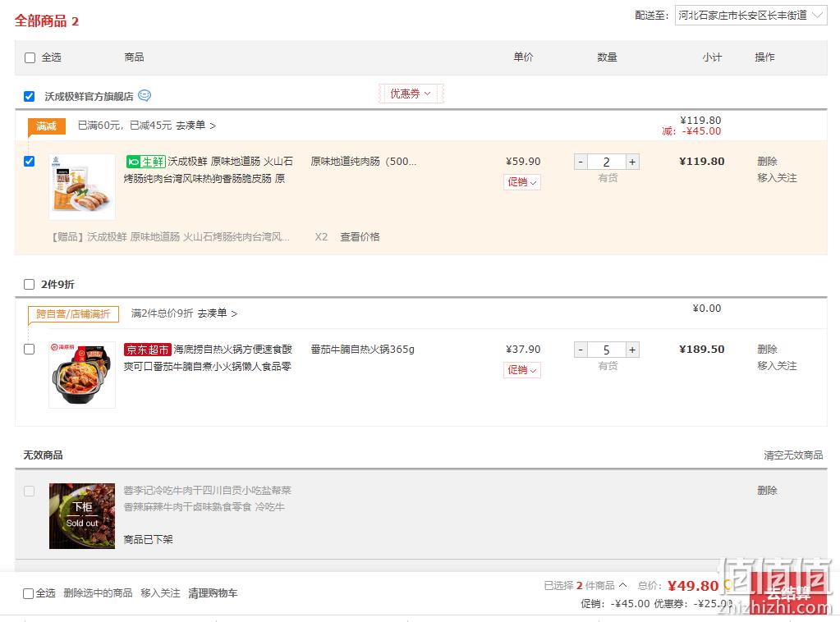
Task: Delete the sold-out beef jerky item
Action: [767, 491]
